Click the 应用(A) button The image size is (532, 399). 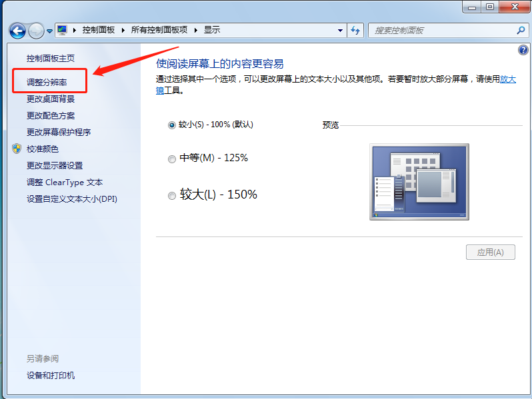[x=490, y=252]
